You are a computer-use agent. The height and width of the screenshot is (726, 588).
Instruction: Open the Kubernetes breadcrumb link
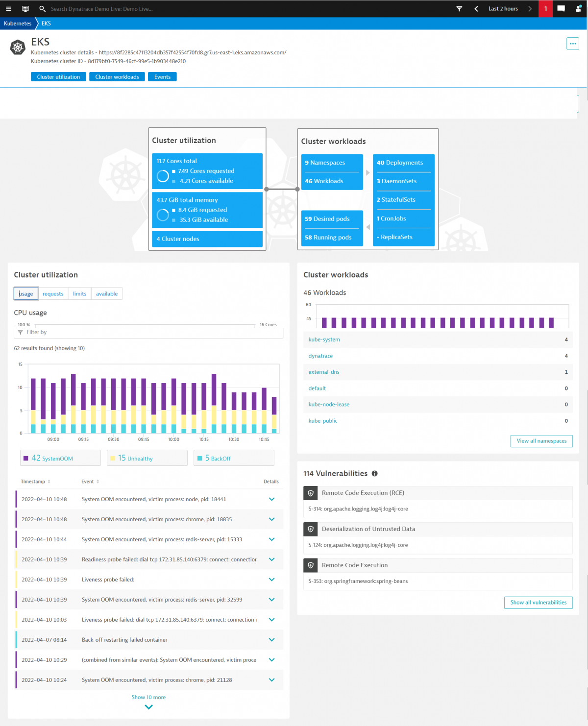pos(18,23)
